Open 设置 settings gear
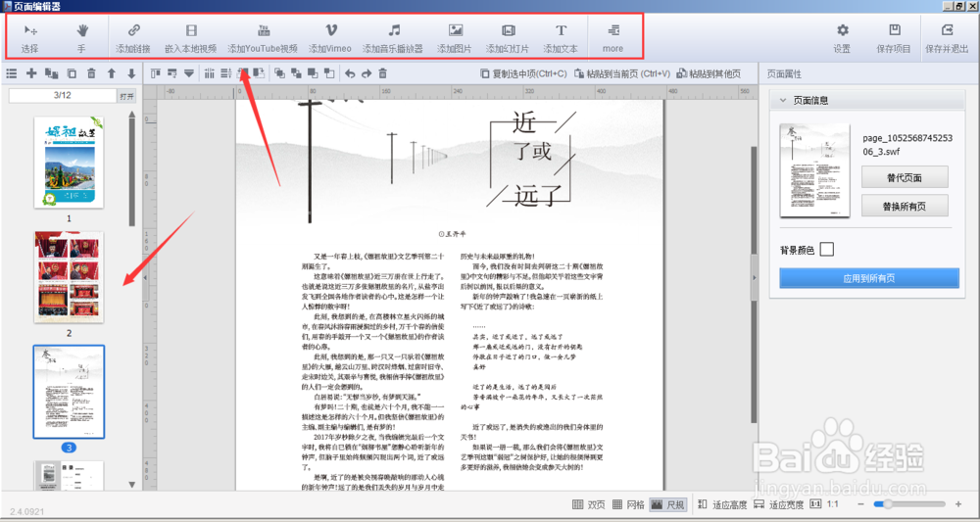 pos(842,37)
